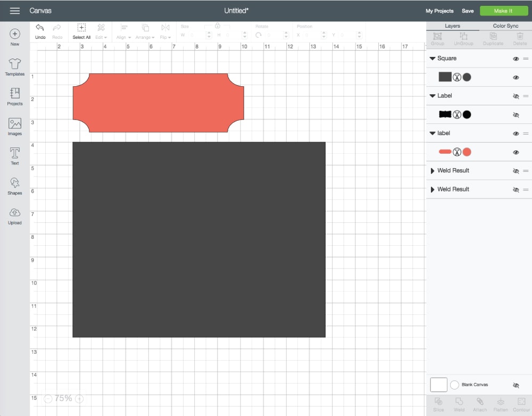Open the Templates panel icon
The image size is (532, 416).
click(x=14, y=65)
